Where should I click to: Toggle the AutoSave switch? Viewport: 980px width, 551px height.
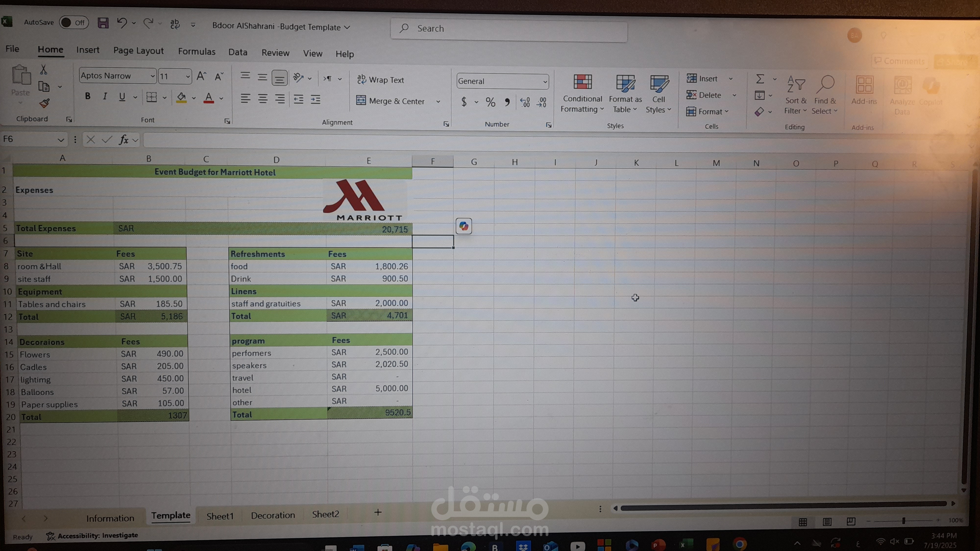pos(73,23)
